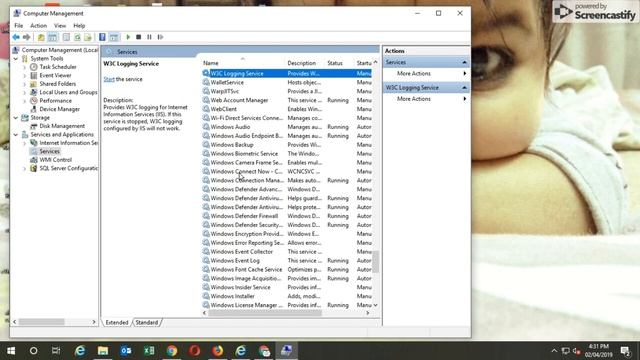Click the Back arrow toolbar icon
Viewport: 640px width, 360px height.
click(16, 37)
